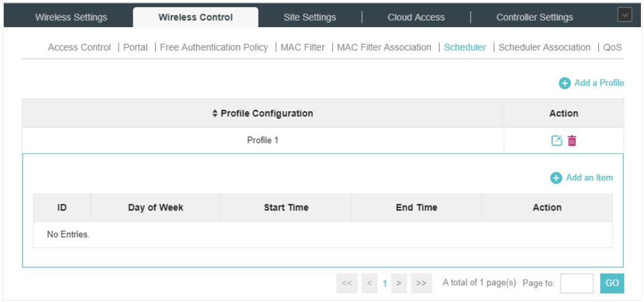Select the Scheduler sub-tab
This screenshot has height=302, width=644.
pyautogui.click(x=465, y=48)
